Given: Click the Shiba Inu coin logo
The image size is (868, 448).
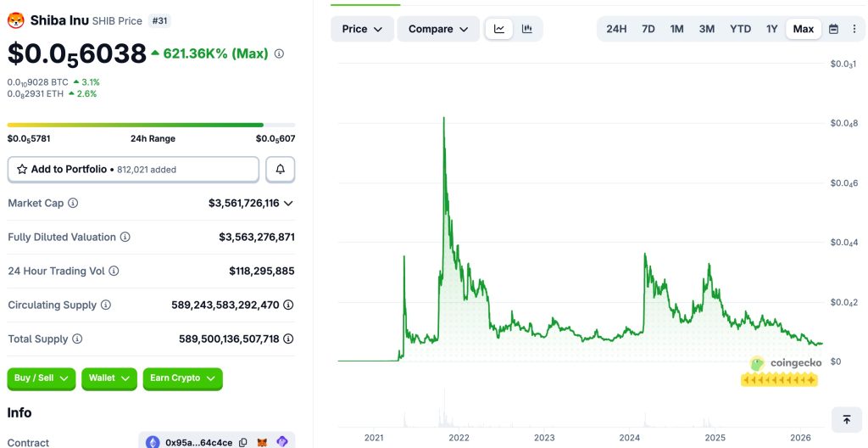Looking at the screenshot, I should coord(15,21).
